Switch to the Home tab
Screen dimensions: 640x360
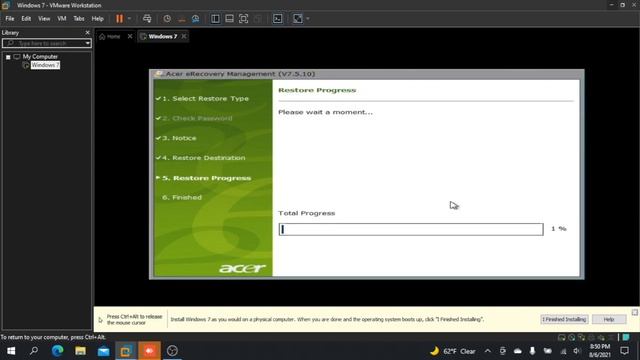point(110,36)
